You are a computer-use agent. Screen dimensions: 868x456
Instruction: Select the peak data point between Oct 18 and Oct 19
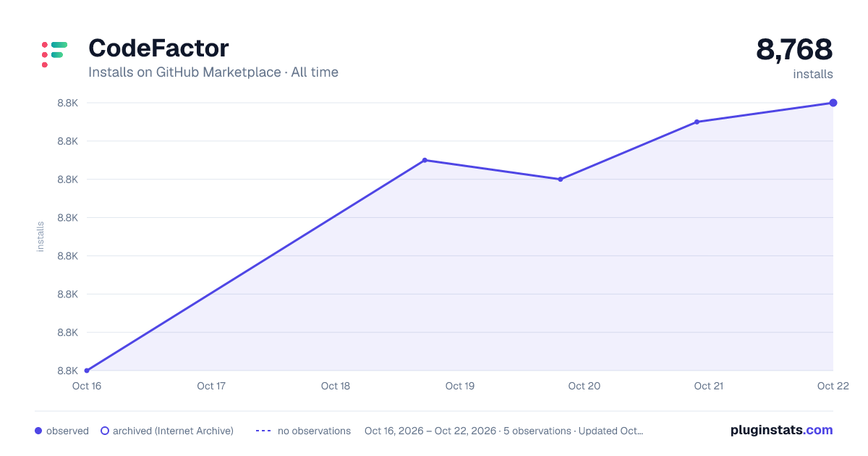pyautogui.click(x=425, y=160)
